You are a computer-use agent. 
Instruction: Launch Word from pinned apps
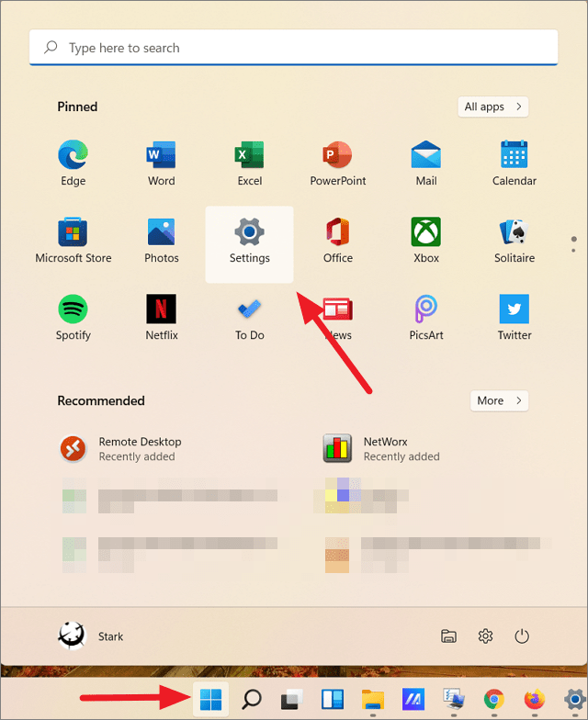pyautogui.click(x=162, y=163)
